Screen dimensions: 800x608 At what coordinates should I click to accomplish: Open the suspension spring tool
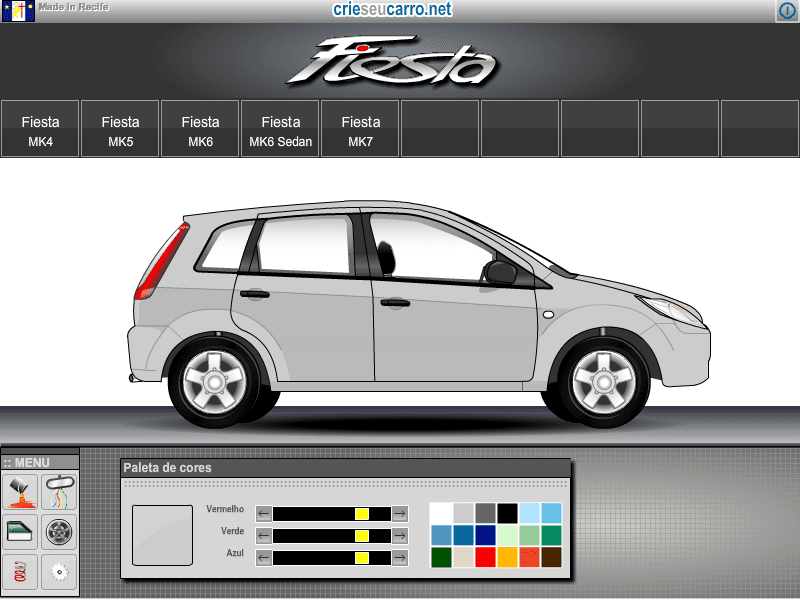20,572
